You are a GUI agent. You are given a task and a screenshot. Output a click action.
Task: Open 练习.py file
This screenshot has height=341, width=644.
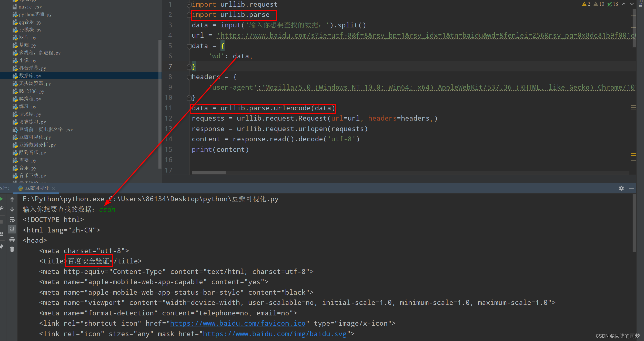[27, 107]
